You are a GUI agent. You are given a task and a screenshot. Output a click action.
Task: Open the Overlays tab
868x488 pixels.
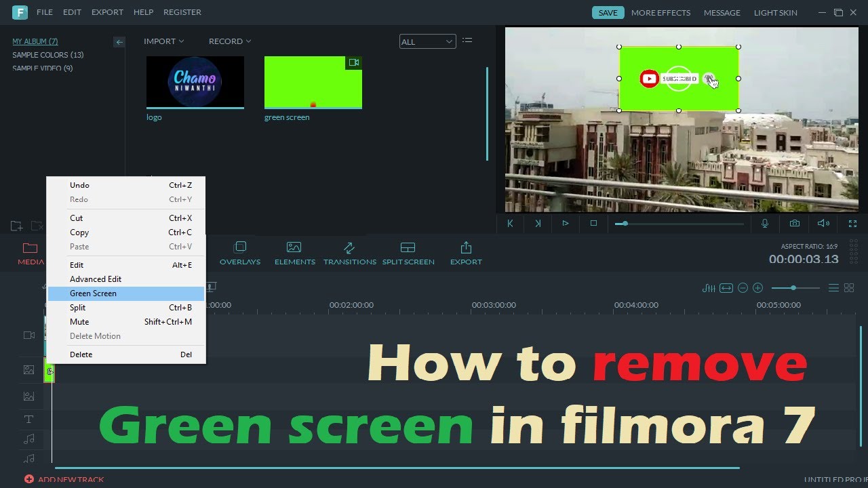240,253
